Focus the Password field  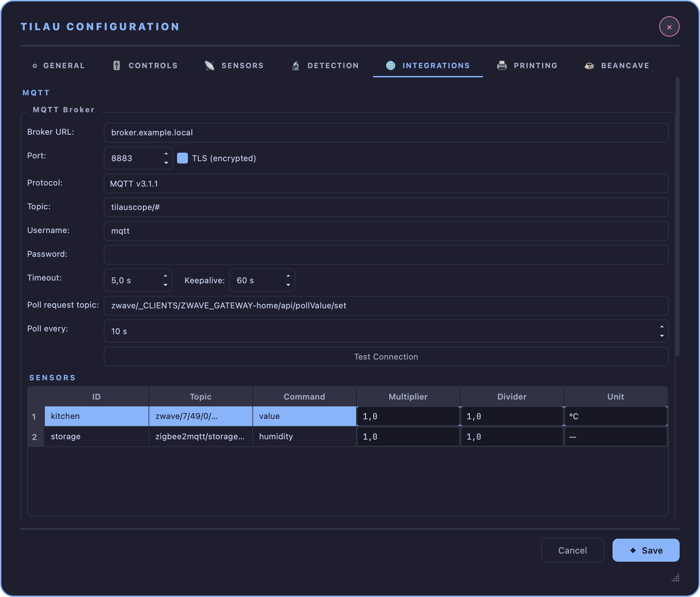point(386,255)
